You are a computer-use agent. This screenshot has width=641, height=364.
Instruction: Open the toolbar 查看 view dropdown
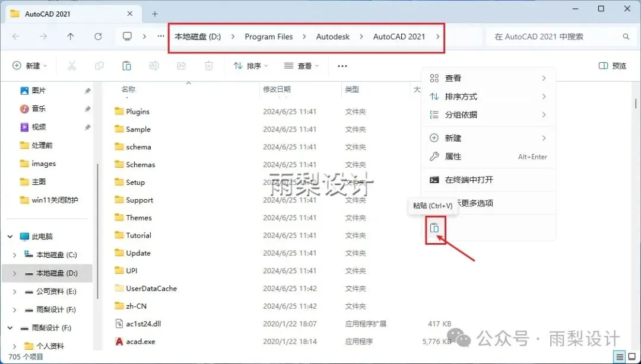click(x=302, y=66)
